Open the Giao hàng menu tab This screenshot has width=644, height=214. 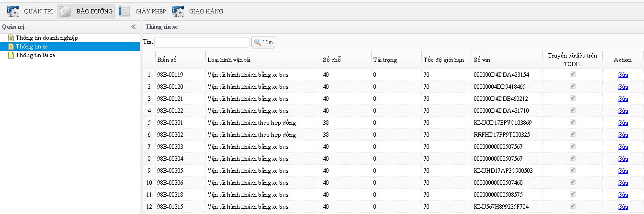click(206, 11)
